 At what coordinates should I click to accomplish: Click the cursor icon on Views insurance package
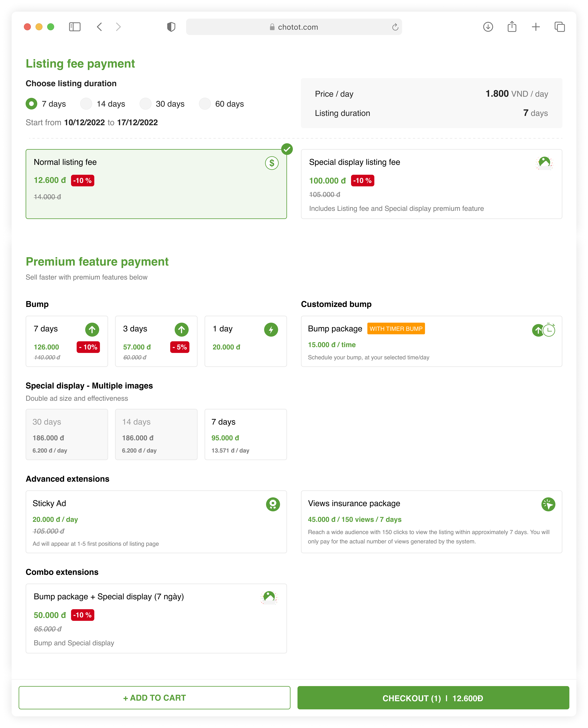coord(548,504)
